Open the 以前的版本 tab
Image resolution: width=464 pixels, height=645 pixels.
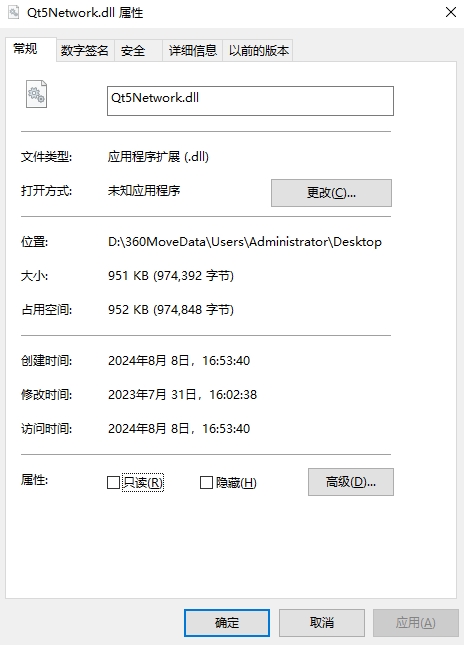258,51
